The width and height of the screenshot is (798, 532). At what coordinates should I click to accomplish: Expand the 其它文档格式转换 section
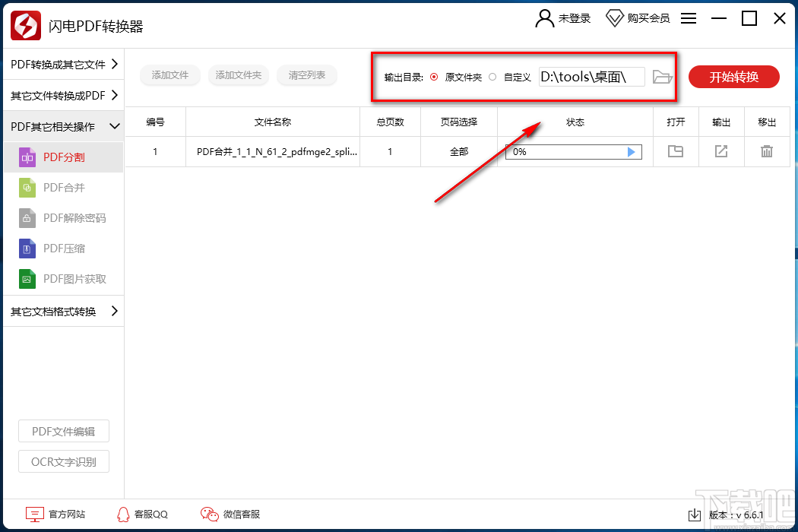point(63,311)
